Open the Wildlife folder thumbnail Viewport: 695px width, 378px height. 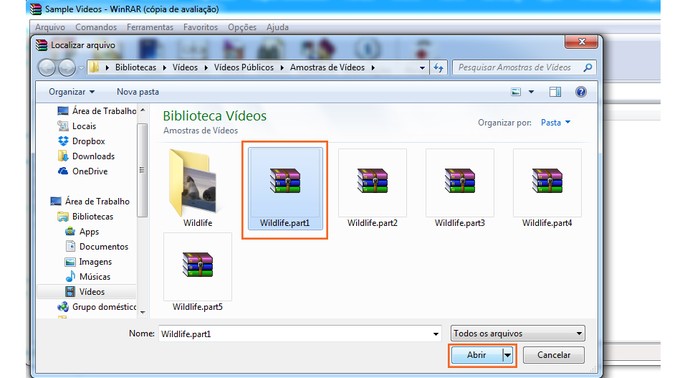coord(198,188)
